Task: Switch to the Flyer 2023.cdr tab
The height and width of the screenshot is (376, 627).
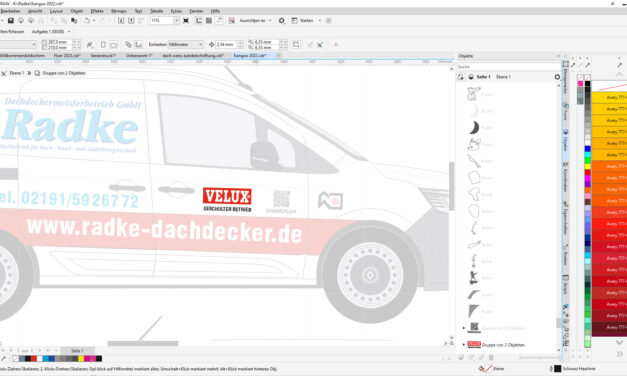Action: (67, 56)
